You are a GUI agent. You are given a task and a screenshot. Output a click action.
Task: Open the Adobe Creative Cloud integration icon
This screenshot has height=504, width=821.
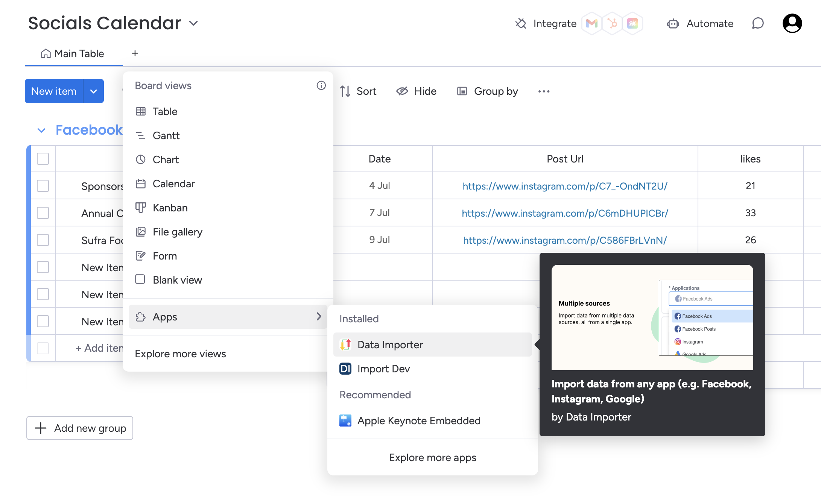point(632,23)
